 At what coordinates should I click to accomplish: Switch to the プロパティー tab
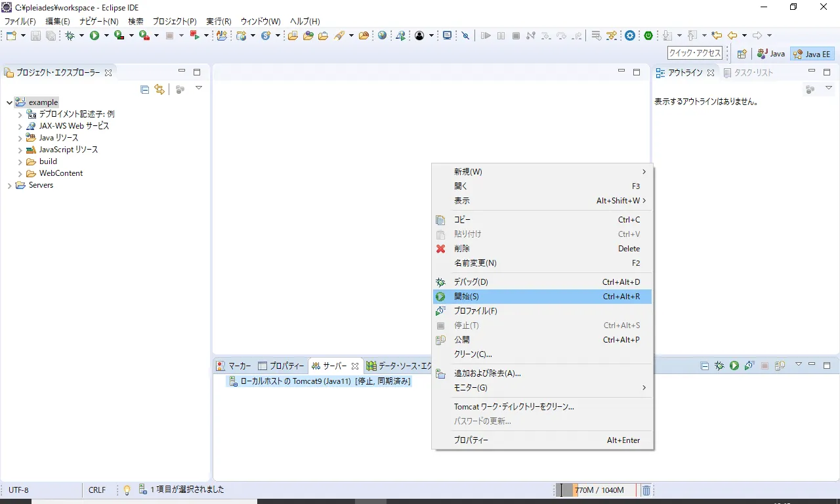[282, 366]
